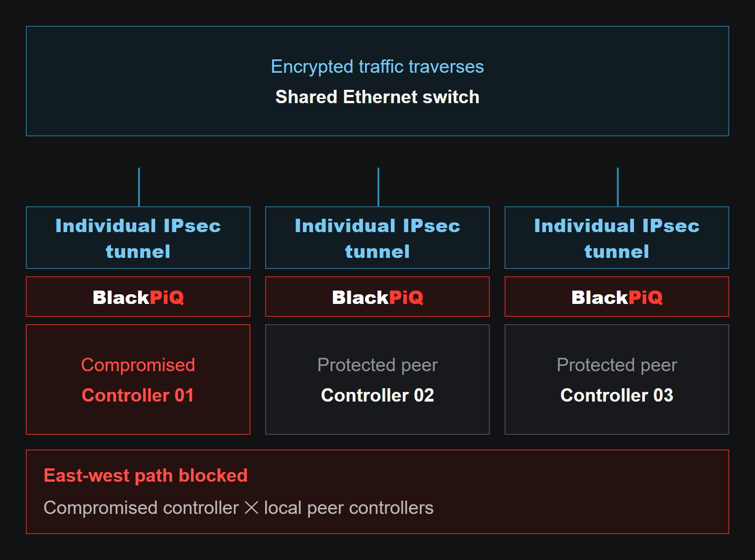The height and width of the screenshot is (560, 755).
Task: Click the 'Controller 01' red label
Action: click(138, 395)
